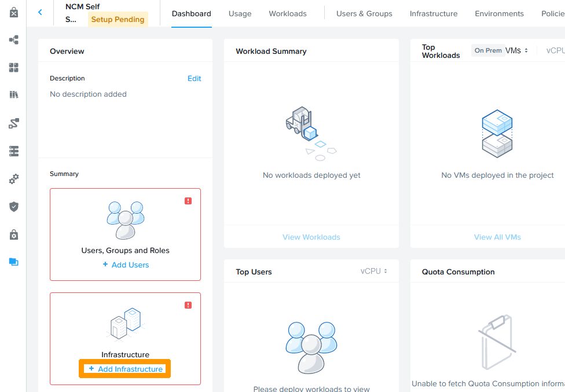Image resolution: width=565 pixels, height=392 pixels.
Task: Open the runbooks path icon in the sidebar
Action: click(x=14, y=123)
